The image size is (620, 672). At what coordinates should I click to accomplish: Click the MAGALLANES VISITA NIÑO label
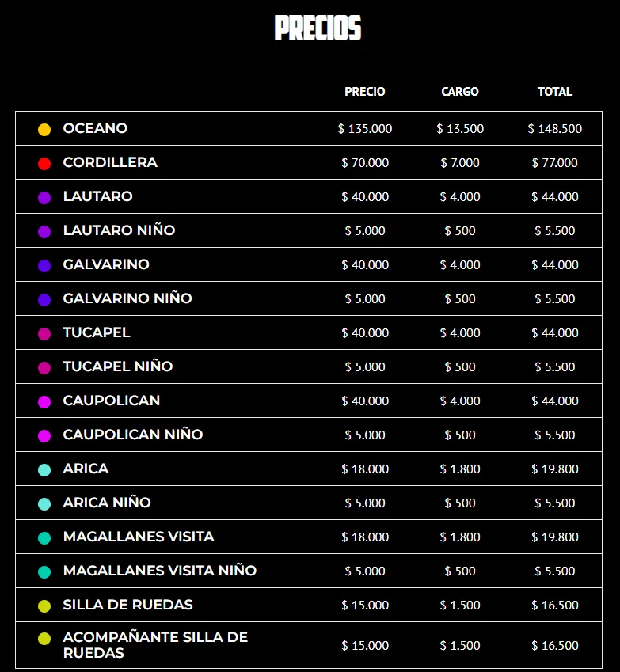160,571
